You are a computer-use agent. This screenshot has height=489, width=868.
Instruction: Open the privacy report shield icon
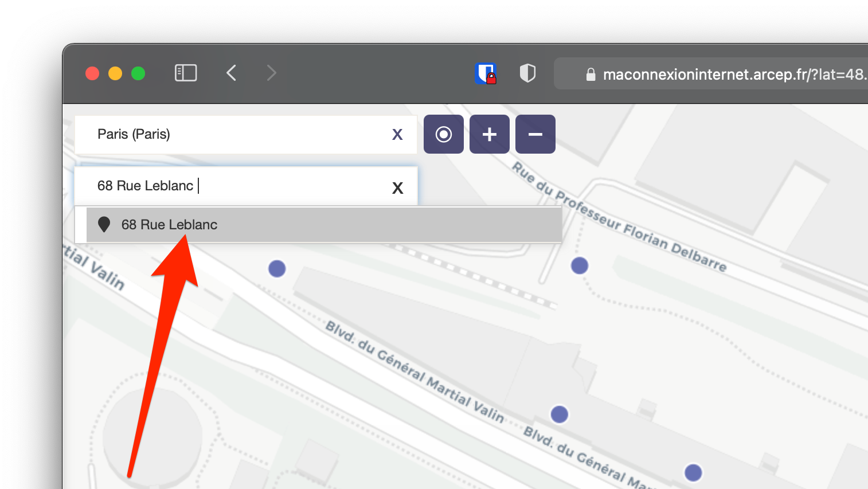point(527,73)
